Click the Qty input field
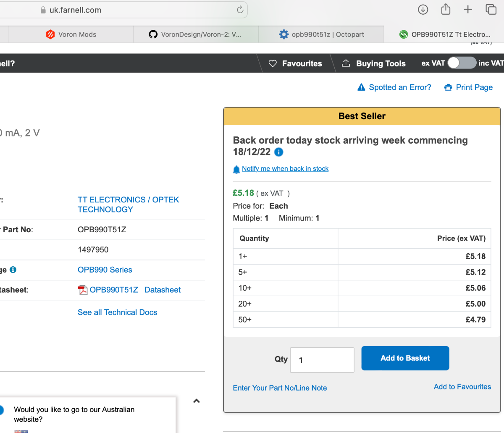This screenshot has height=433, width=504. tap(322, 360)
